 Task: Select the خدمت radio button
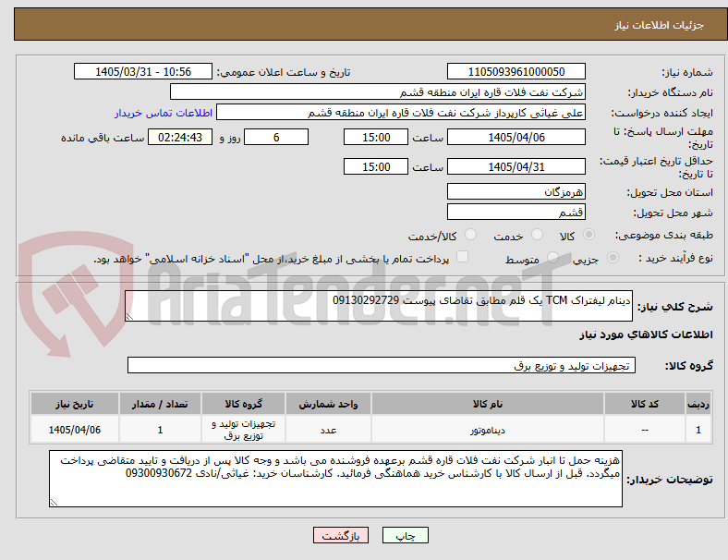(x=537, y=235)
